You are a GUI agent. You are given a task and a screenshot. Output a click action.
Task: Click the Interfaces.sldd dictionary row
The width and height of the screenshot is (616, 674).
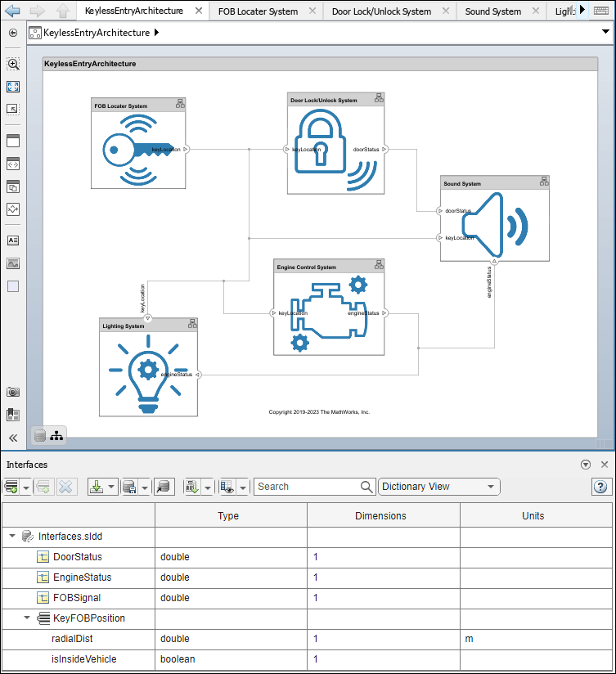point(307,537)
